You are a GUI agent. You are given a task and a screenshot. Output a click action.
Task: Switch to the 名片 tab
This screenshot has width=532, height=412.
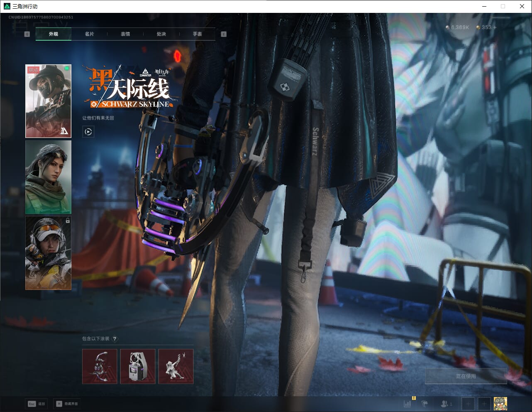[x=89, y=34]
